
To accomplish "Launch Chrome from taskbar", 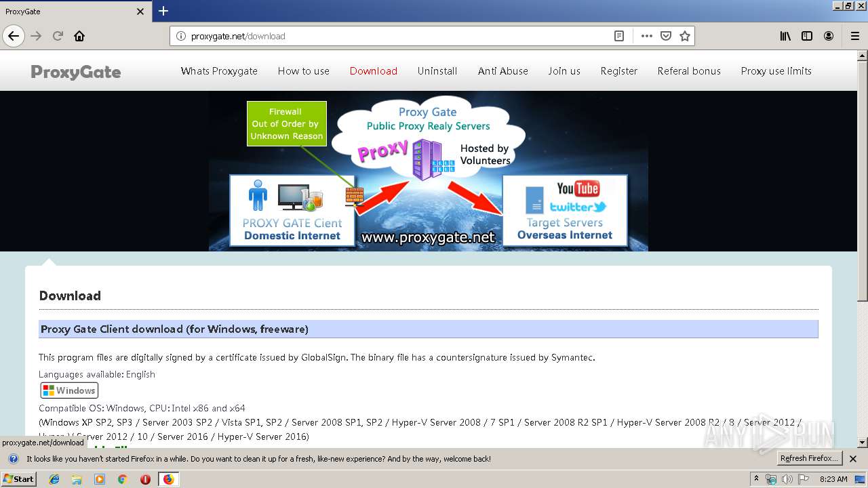I will [x=122, y=479].
